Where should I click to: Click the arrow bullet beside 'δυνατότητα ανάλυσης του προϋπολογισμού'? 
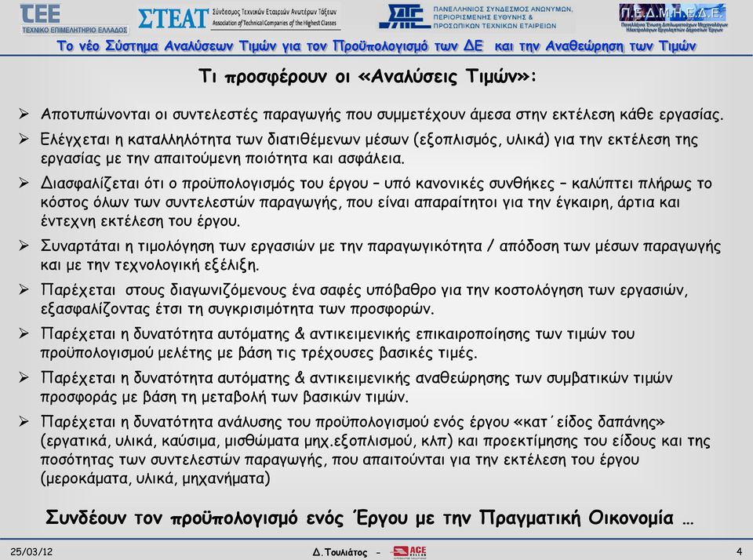tap(24, 422)
